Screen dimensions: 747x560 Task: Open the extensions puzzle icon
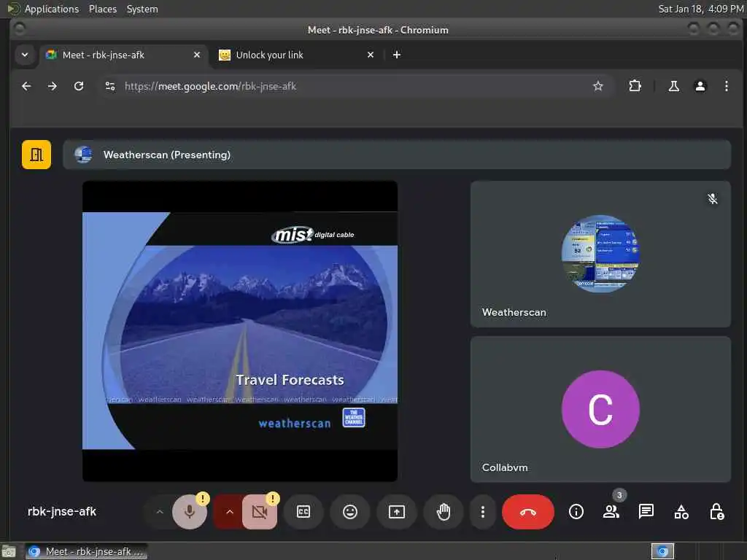tap(635, 86)
